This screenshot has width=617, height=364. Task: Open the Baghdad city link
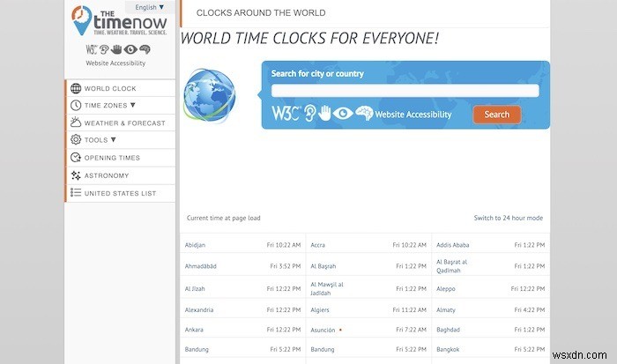[448, 330]
